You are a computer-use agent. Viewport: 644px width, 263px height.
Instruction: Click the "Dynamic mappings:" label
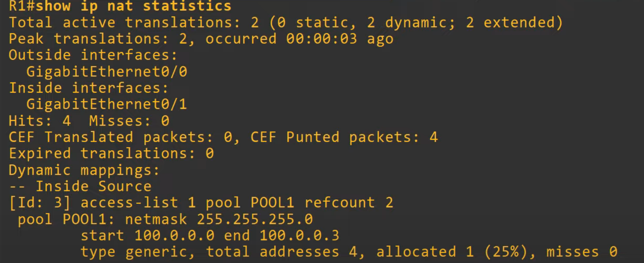[84, 170]
